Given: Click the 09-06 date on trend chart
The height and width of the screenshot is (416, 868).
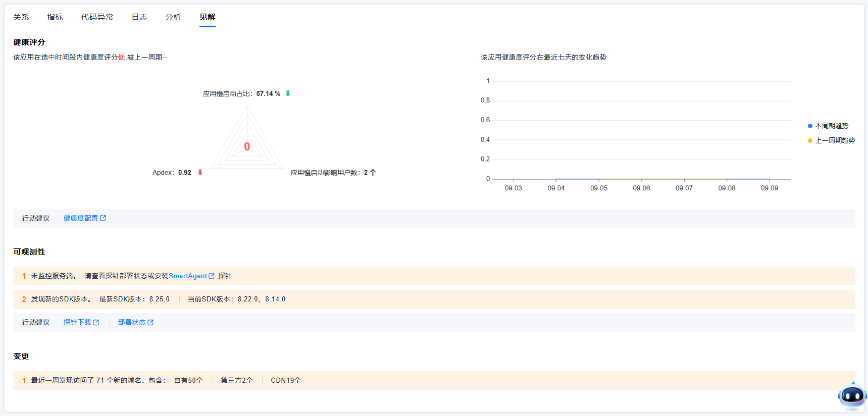Looking at the screenshot, I should [641, 188].
